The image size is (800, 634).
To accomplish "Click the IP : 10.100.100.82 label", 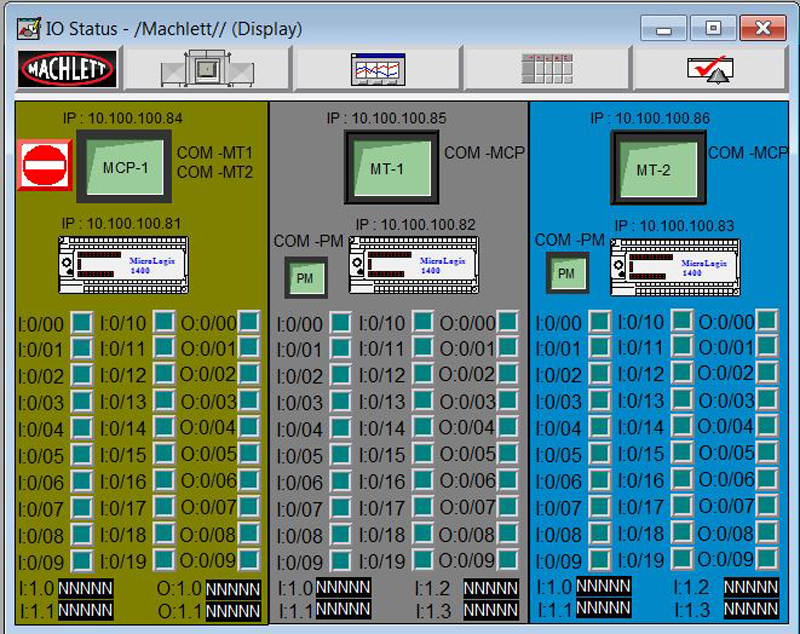I will pos(415,224).
